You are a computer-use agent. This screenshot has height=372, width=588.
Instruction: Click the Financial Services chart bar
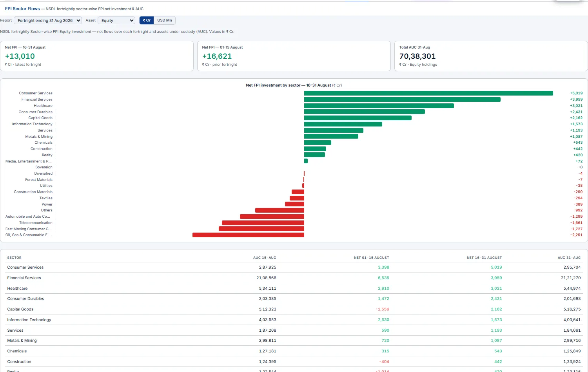click(402, 99)
